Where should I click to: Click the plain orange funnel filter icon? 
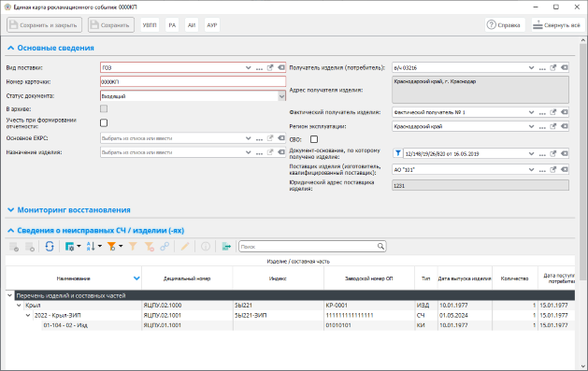133,246
